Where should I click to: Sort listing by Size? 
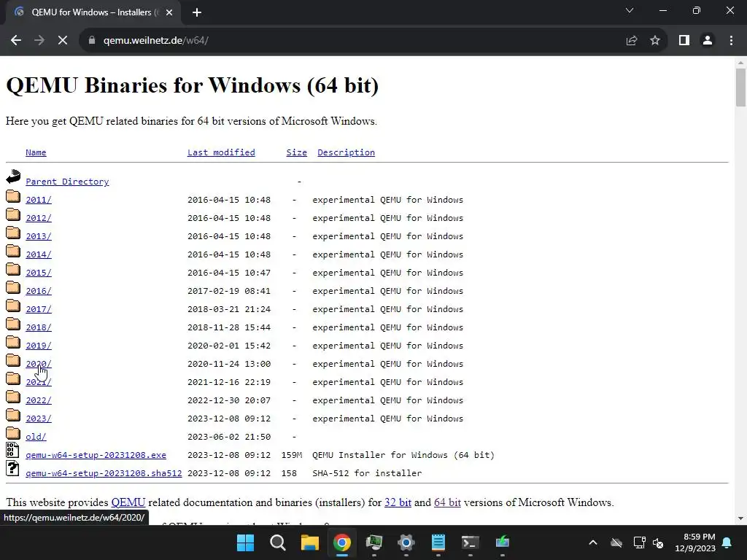[x=296, y=152]
